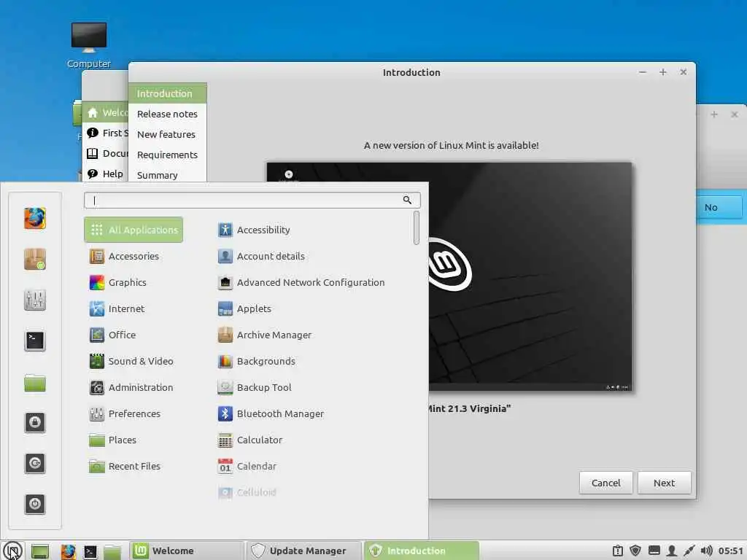The height and width of the screenshot is (560, 747).
Task: Click the panel clock showing 05:51
Action: [731, 551]
